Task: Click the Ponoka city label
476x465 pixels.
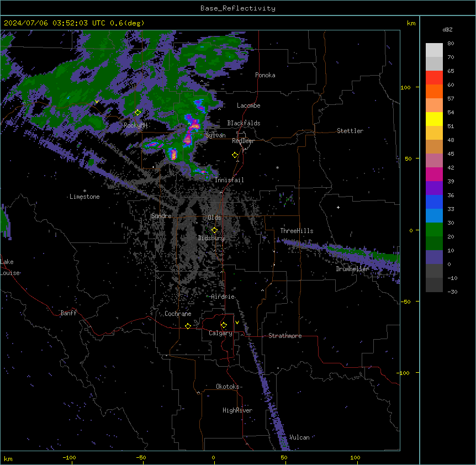Action: (x=265, y=75)
